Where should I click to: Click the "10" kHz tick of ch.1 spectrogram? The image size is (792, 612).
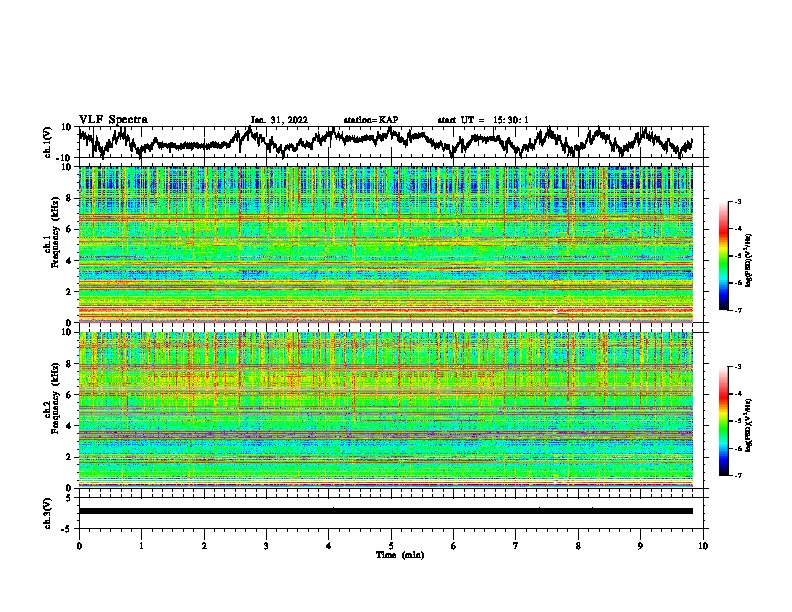pos(67,167)
